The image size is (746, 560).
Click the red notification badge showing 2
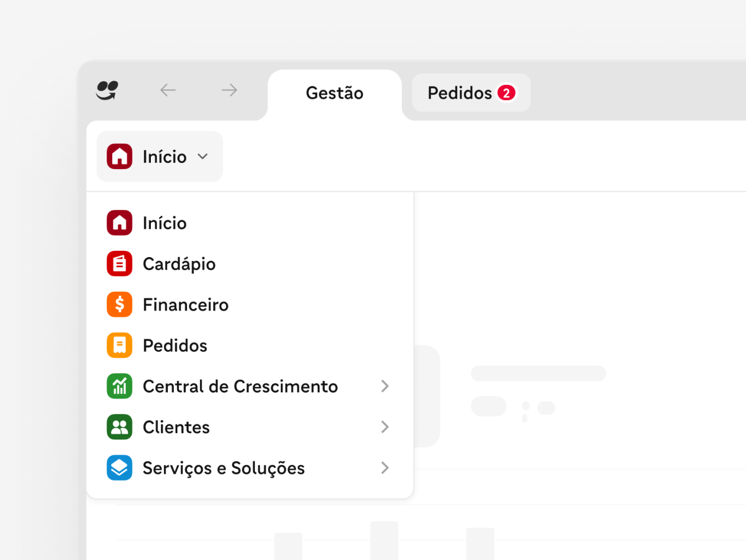pos(507,92)
